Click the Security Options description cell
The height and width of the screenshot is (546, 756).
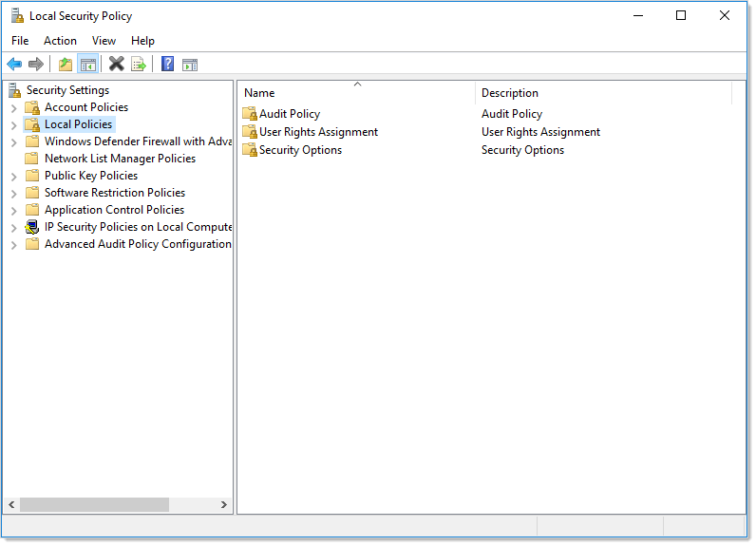point(522,150)
